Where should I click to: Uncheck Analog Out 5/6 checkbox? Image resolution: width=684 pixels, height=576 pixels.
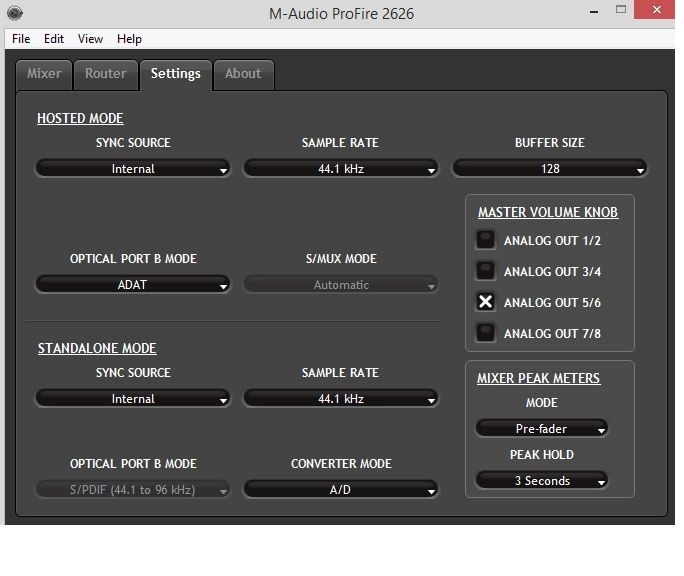[x=485, y=302]
